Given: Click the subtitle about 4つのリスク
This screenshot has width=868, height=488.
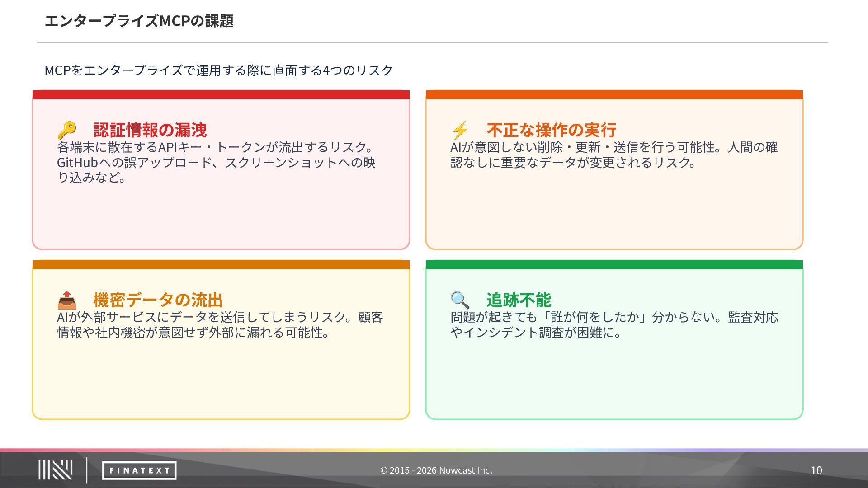Looking at the screenshot, I should pyautogui.click(x=218, y=70).
